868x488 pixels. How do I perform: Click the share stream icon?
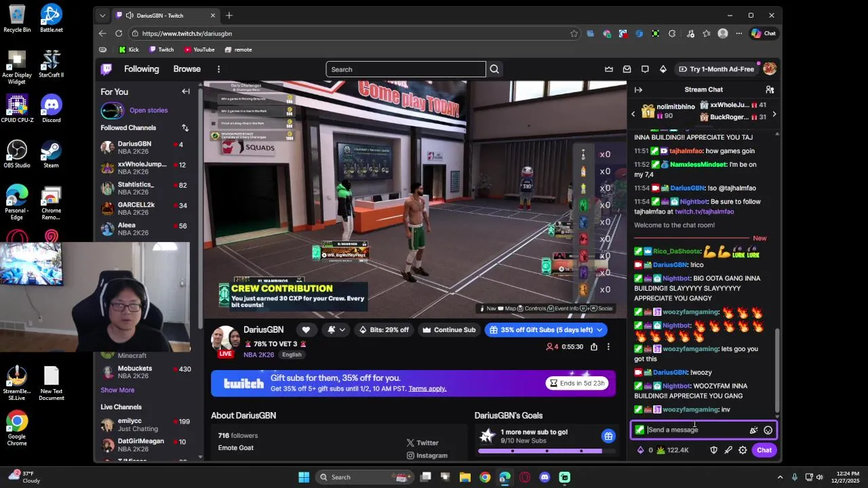[x=594, y=347]
